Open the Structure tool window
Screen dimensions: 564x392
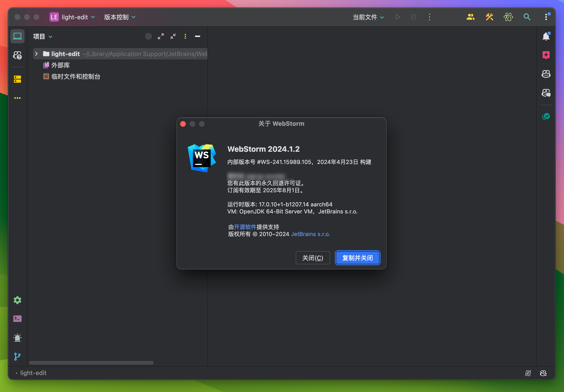17,79
